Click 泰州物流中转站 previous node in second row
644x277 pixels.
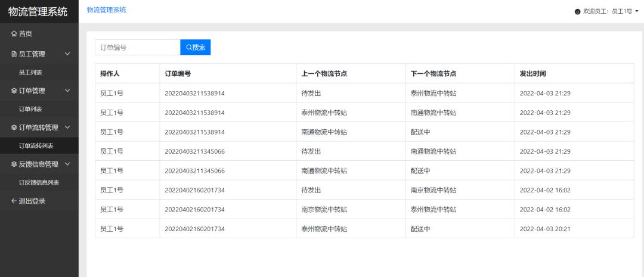[324, 113]
